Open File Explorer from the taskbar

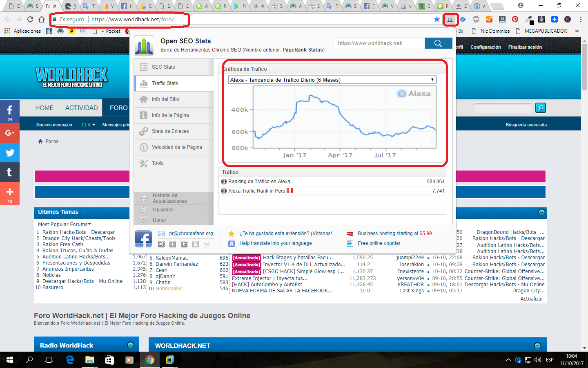point(89,360)
